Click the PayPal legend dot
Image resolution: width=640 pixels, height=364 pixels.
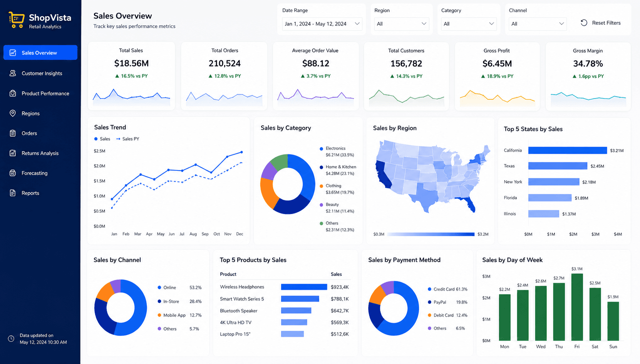430,302
